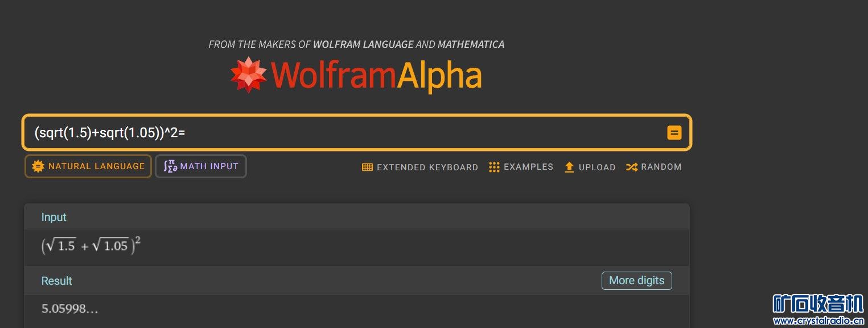Click the WolframAlpha wordmark

click(377, 76)
